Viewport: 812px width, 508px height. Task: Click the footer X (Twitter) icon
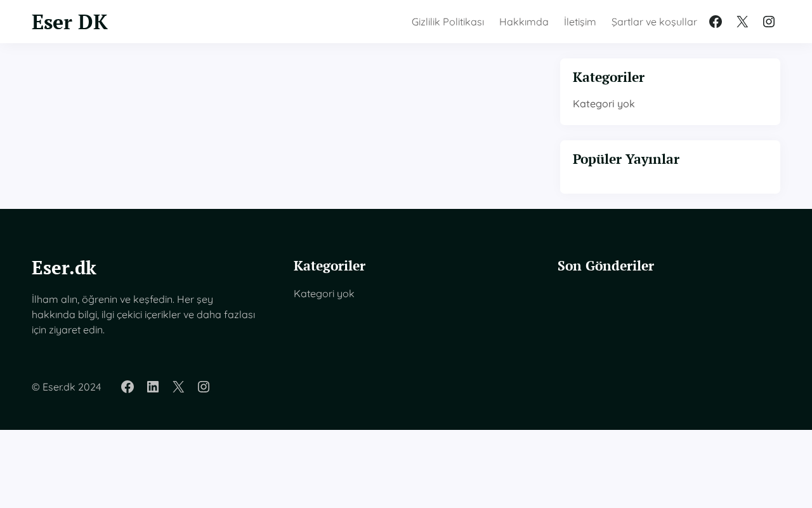pyautogui.click(x=178, y=387)
